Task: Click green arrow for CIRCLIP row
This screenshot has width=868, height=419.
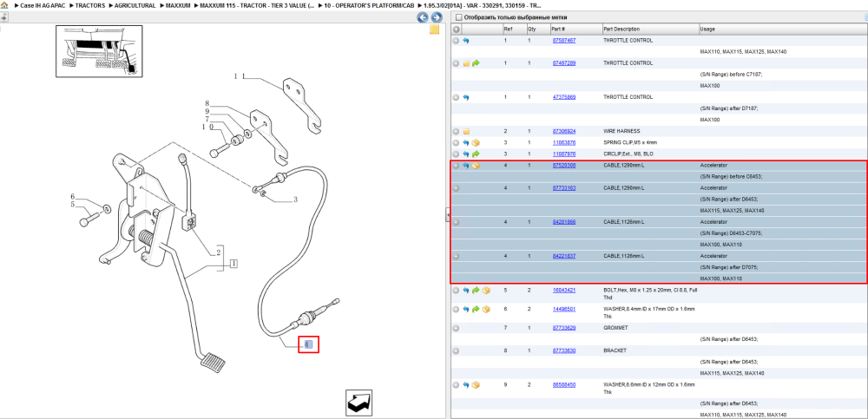Action: (476, 154)
